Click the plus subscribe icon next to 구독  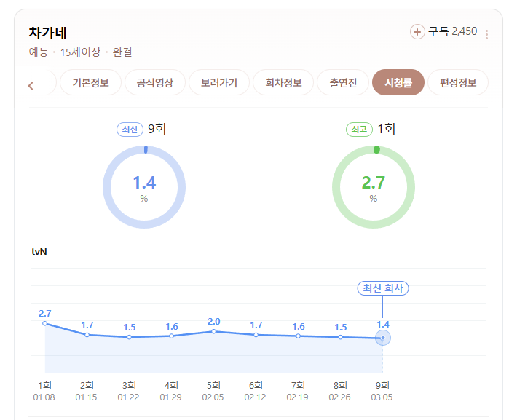417,32
